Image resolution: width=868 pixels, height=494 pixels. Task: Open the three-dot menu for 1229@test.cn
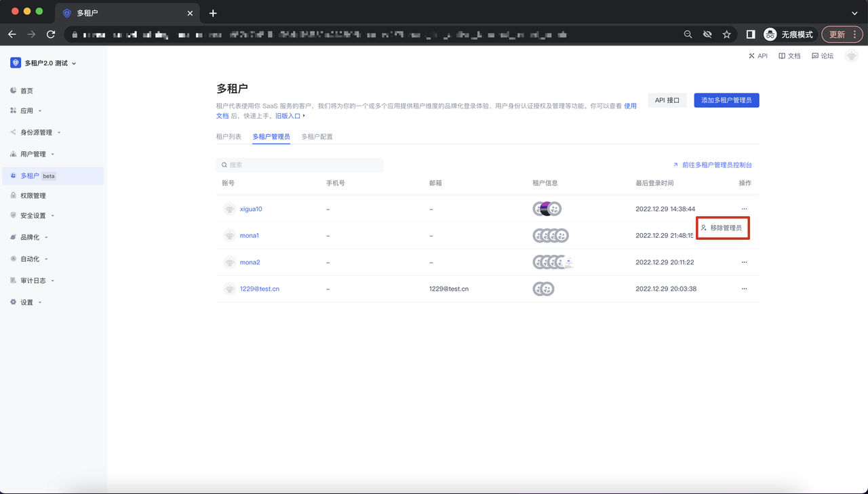[744, 289]
